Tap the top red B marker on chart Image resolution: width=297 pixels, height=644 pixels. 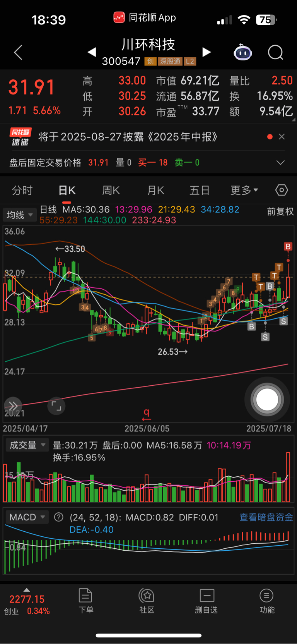click(x=288, y=246)
